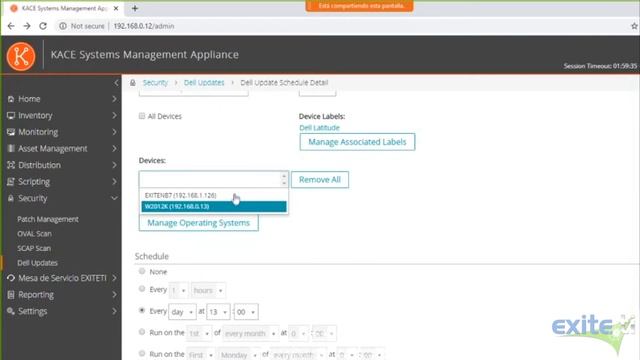Open the Settings menu
This screenshot has height=360, width=640.
pos(33,311)
